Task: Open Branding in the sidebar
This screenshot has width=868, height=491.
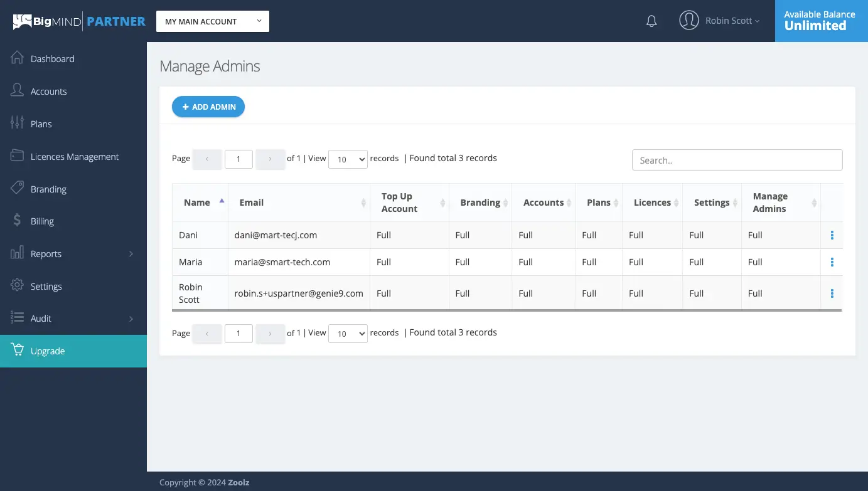Action: coord(73,189)
